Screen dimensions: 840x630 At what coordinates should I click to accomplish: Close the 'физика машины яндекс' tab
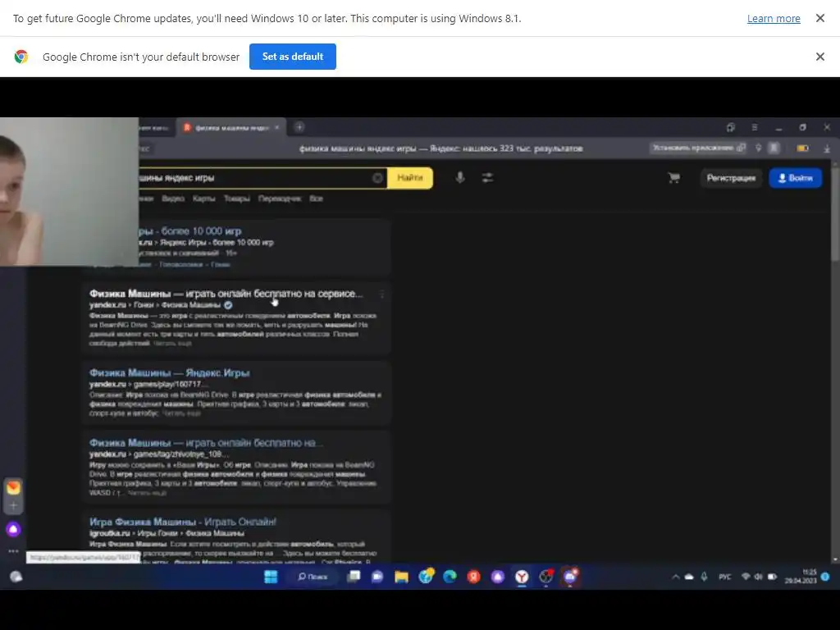tap(276, 127)
